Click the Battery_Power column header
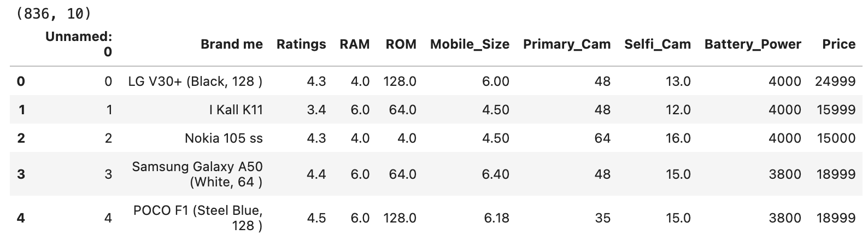Image resolution: width=868 pixels, height=246 pixels. point(753,44)
